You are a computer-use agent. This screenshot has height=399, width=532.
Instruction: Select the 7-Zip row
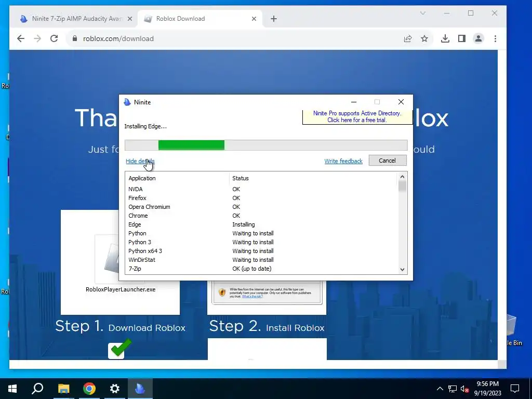pyautogui.click(x=261, y=269)
